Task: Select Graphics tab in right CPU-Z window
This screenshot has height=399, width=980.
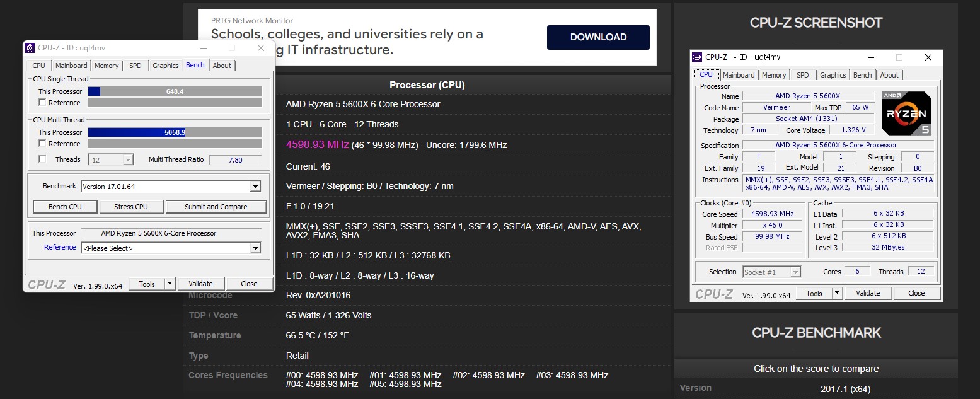Action: point(833,75)
